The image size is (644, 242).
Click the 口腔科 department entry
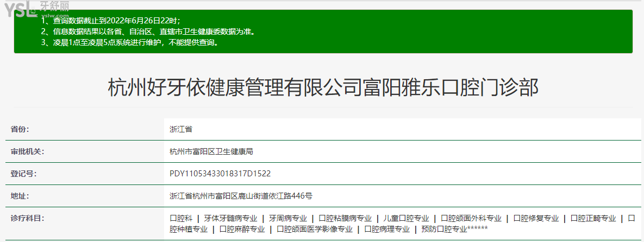click(181, 218)
